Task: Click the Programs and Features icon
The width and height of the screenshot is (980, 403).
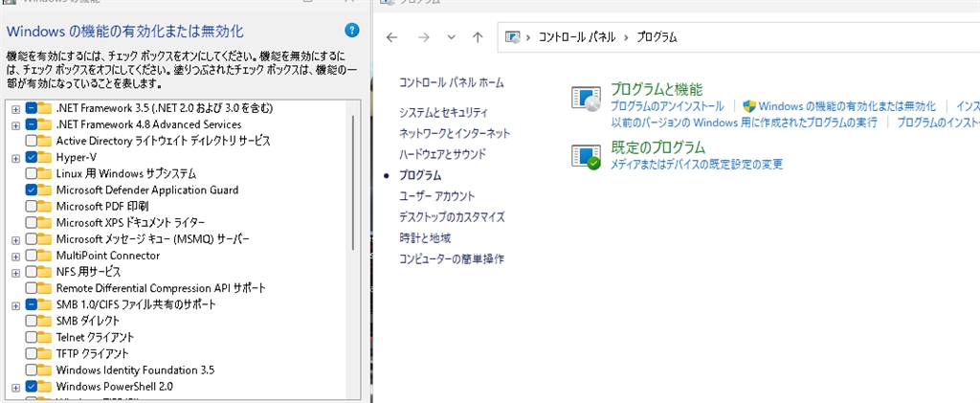Action: [587, 99]
